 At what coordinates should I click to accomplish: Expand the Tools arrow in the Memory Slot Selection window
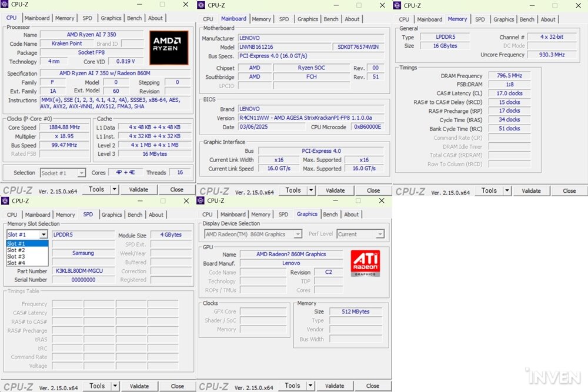click(x=115, y=386)
